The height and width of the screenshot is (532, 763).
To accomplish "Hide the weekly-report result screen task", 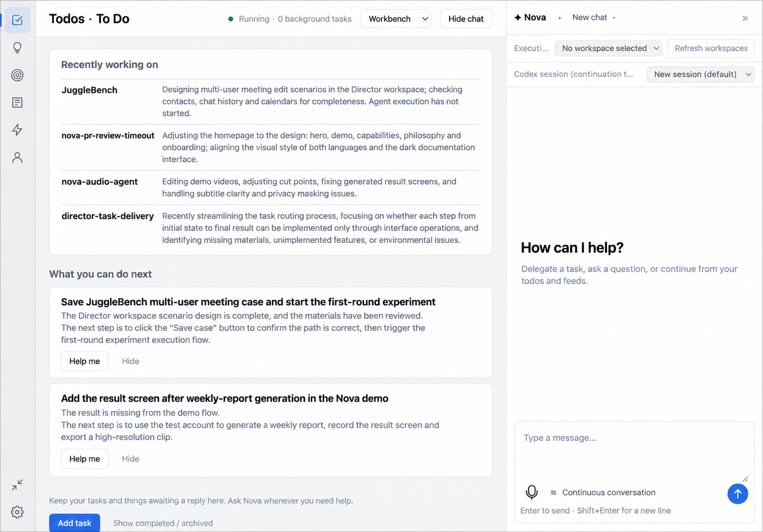I will [131, 459].
